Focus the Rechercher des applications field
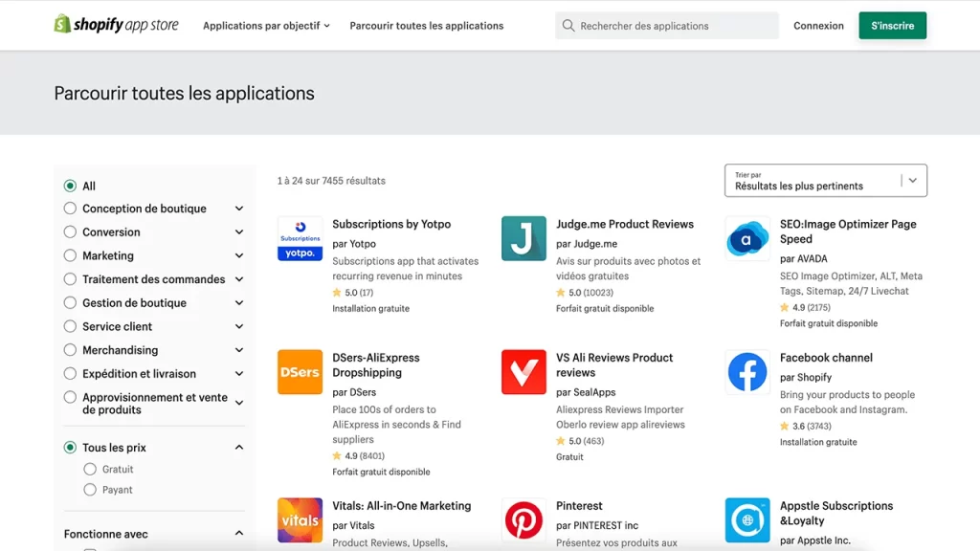This screenshot has width=980, height=551. pos(667,26)
